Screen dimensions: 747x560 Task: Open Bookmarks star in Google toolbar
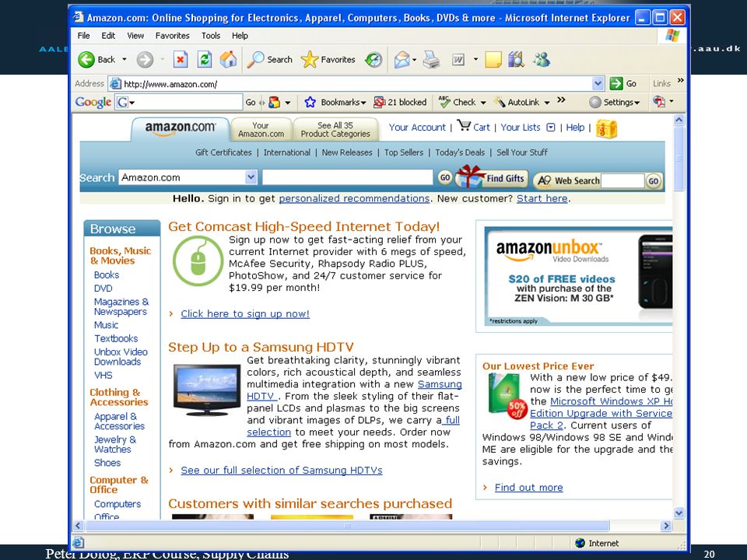tap(310, 102)
